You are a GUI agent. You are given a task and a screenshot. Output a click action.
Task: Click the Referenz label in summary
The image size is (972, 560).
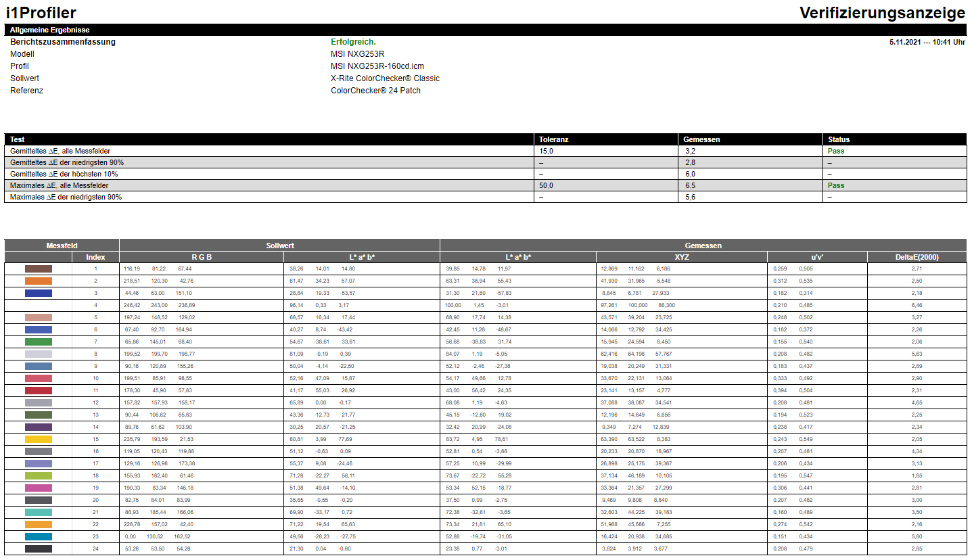26,91
